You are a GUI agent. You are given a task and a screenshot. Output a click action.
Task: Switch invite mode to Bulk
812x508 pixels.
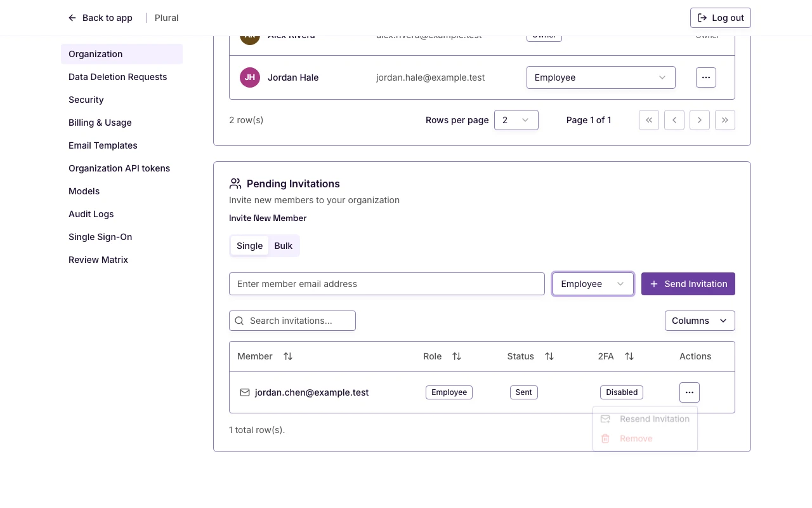(x=284, y=246)
